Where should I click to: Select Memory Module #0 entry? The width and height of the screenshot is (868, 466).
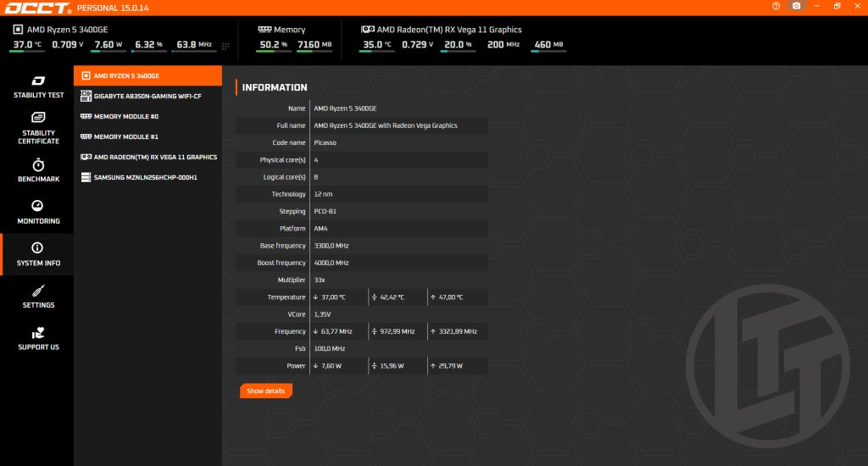coord(147,117)
